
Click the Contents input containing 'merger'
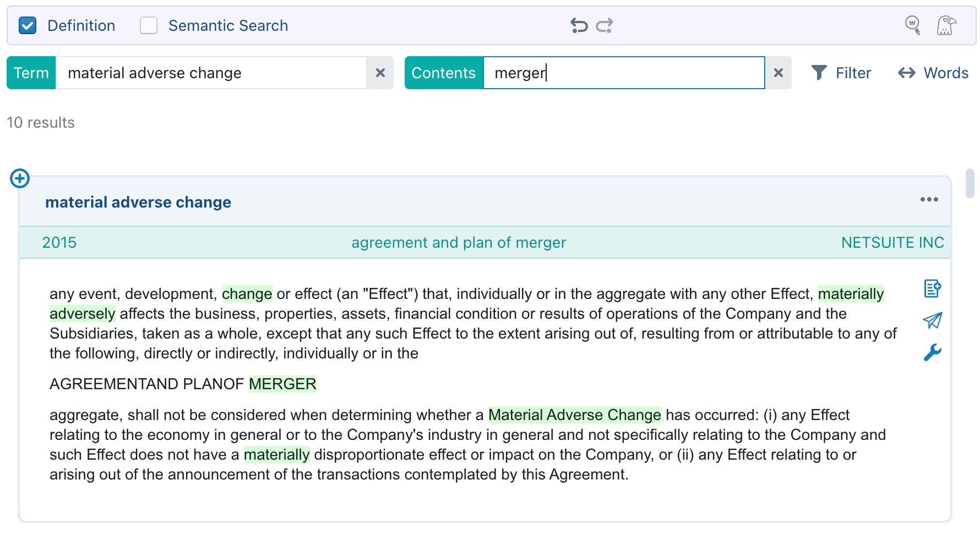coord(624,73)
